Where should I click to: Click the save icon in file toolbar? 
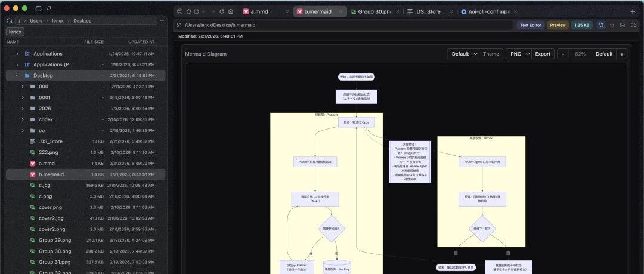coord(622,25)
